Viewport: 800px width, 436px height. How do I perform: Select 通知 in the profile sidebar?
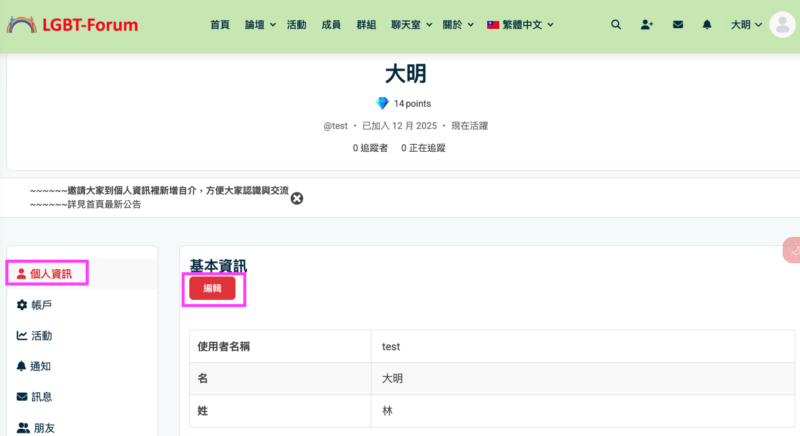[x=41, y=366]
